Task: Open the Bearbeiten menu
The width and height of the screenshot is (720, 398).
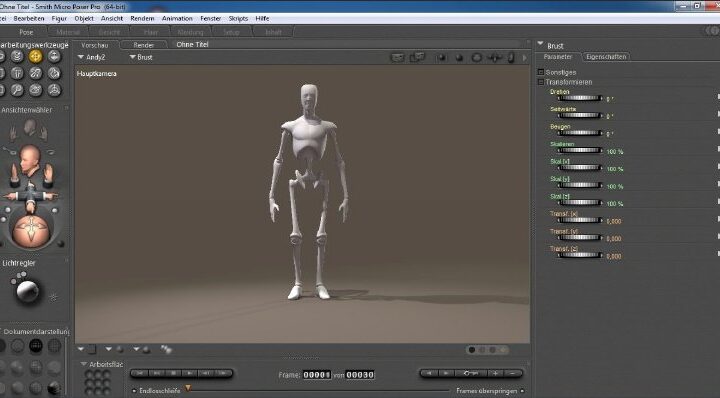Action: pyautogui.click(x=29, y=18)
